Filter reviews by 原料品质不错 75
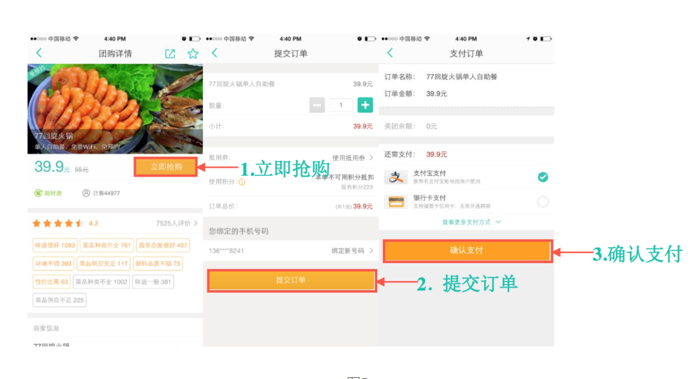This screenshot has height=379, width=698. tap(158, 264)
